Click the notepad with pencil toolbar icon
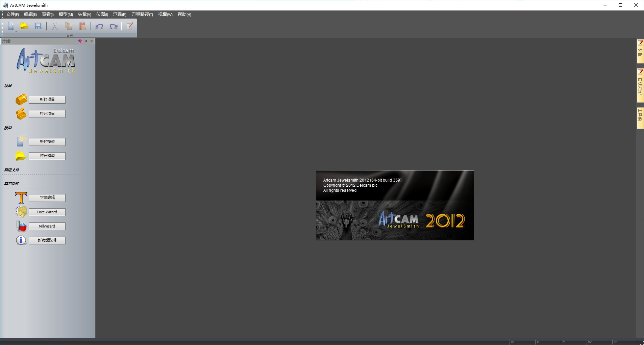Viewport: 644px width, 345px height. pyautogui.click(x=130, y=26)
